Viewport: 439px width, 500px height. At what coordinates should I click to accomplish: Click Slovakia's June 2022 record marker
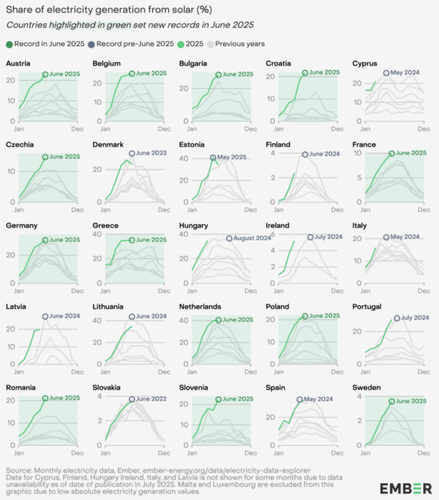click(x=132, y=399)
